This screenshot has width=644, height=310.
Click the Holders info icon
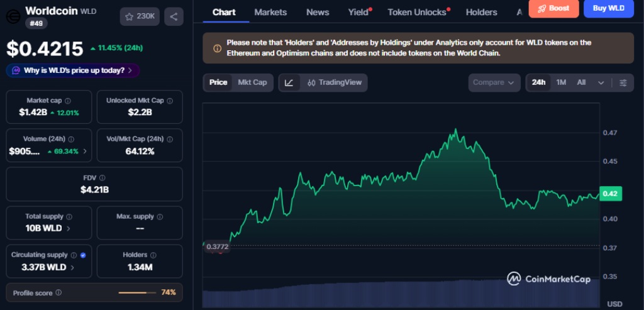point(153,255)
